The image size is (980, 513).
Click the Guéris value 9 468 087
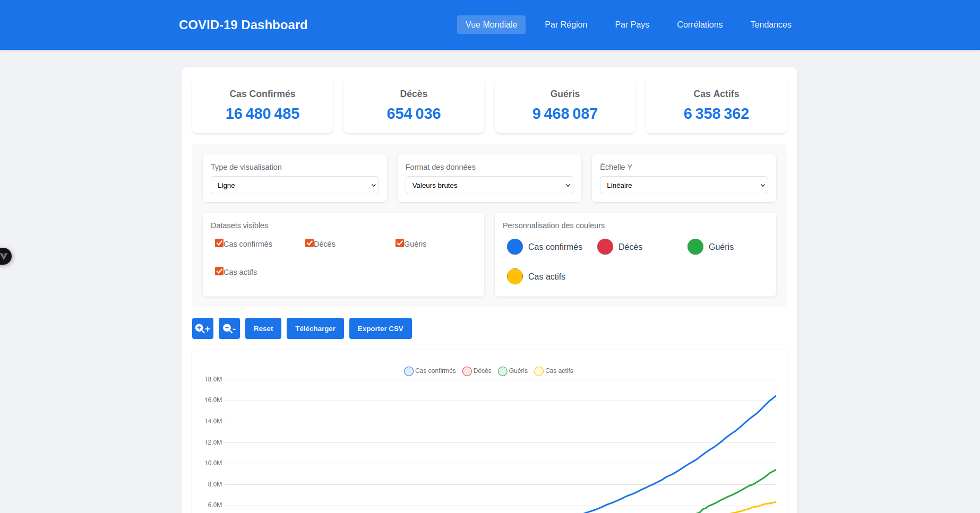pyautogui.click(x=565, y=114)
